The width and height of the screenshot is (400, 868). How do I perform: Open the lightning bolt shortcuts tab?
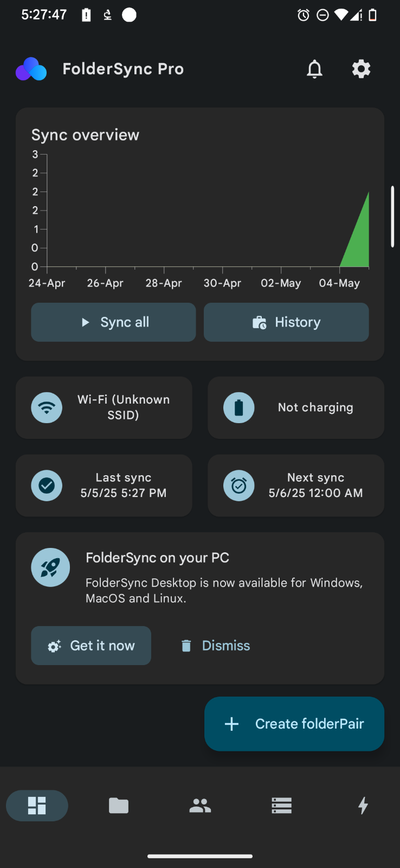coord(363,806)
